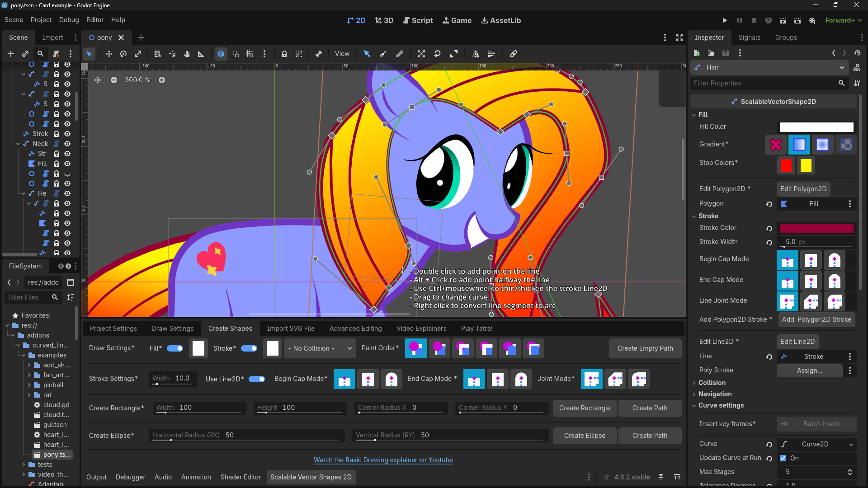Click the red gradient stop color
Screen dimensions: 868x488
(786, 165)
